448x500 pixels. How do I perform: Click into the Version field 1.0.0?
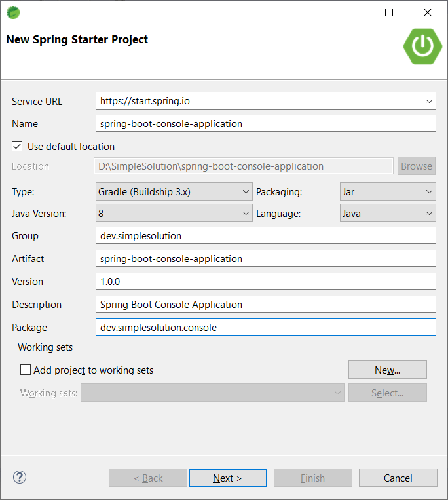(266, 282)
